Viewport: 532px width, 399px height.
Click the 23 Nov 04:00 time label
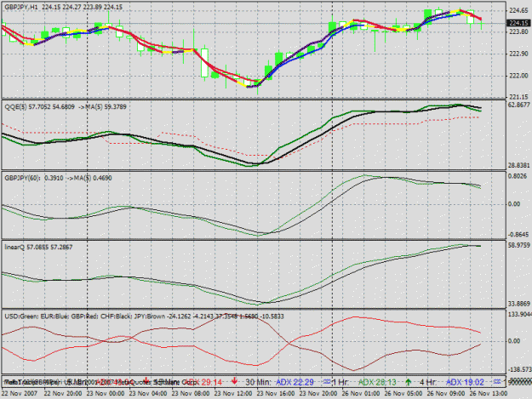tap(148, 393)
